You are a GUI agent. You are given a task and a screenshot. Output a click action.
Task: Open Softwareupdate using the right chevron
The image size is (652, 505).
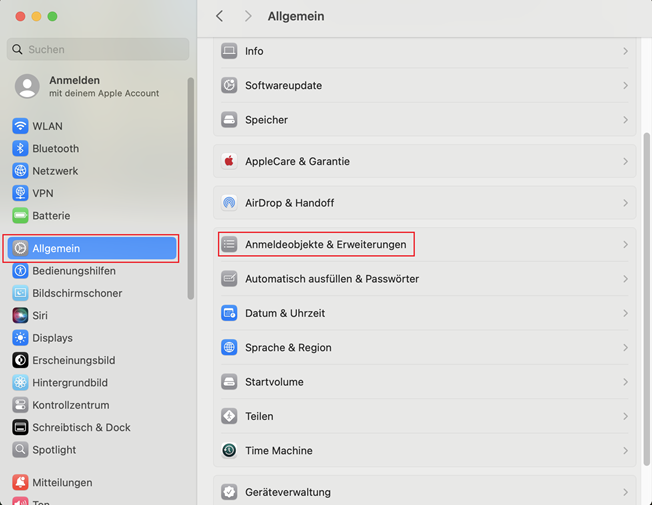(x=625, y=85)
